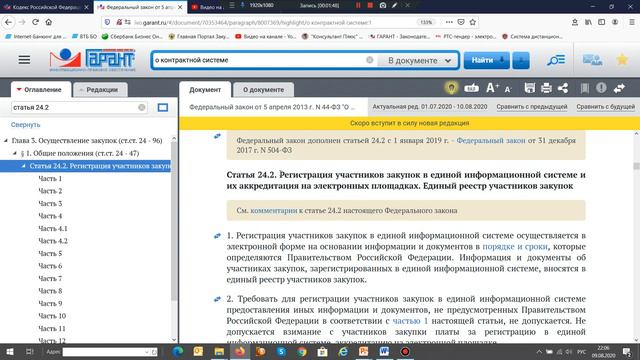
Task: Open the Windows Start menu
Action: [x=9, y=351]
